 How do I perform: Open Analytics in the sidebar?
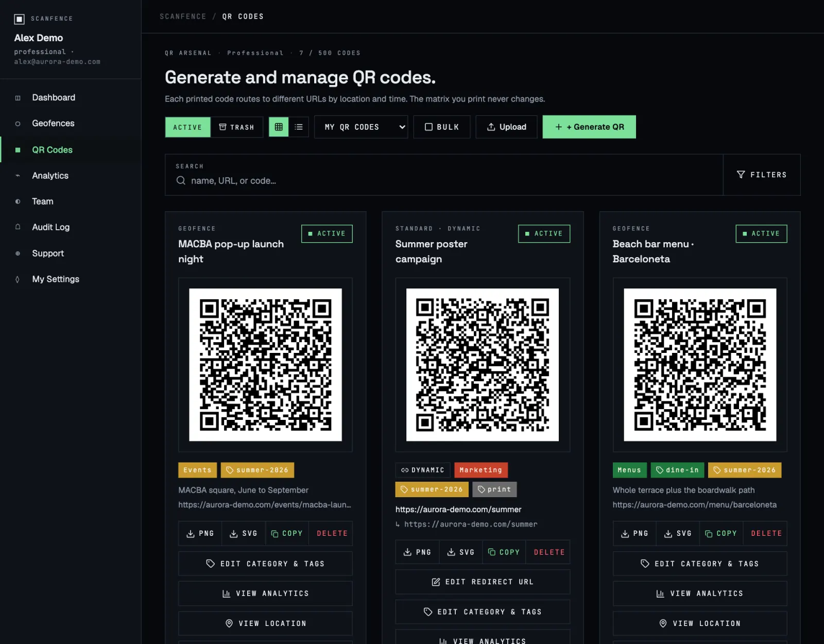[x=71, y=176]
